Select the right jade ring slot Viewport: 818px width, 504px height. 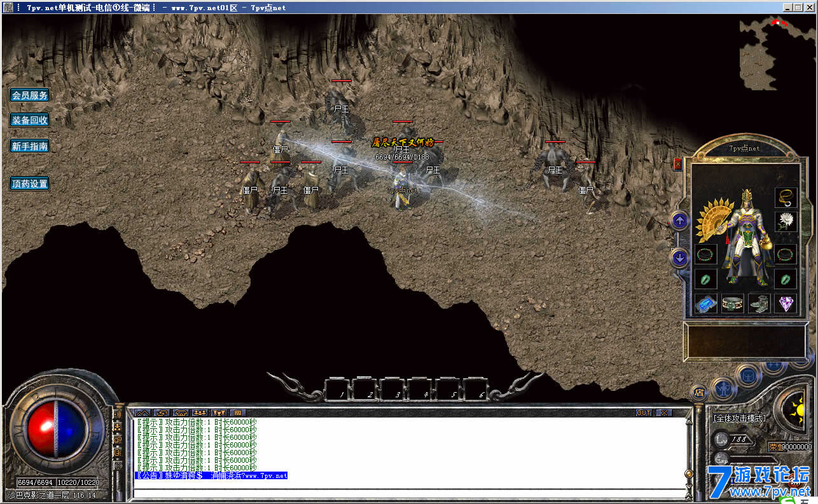786,279
